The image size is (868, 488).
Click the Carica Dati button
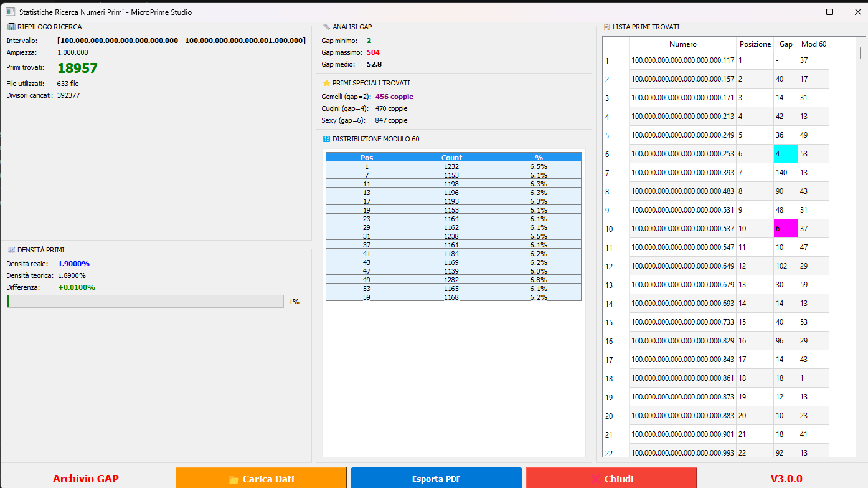pos(261,479)
